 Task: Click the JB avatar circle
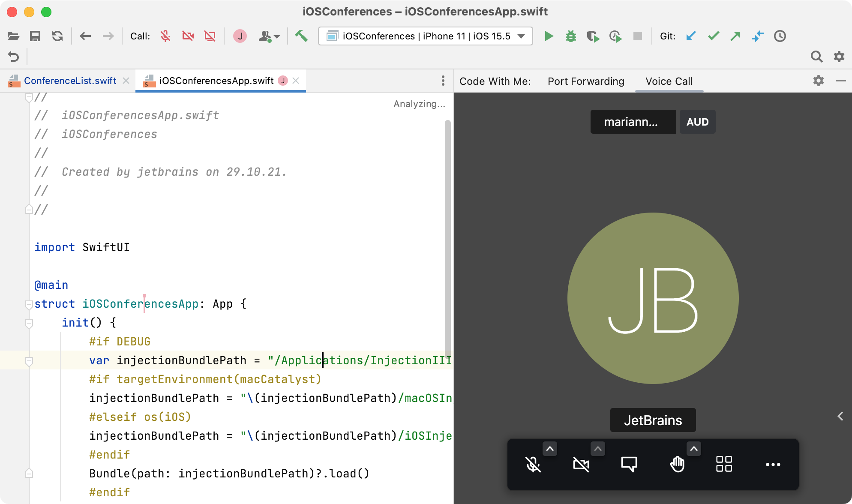coord(653,298)
